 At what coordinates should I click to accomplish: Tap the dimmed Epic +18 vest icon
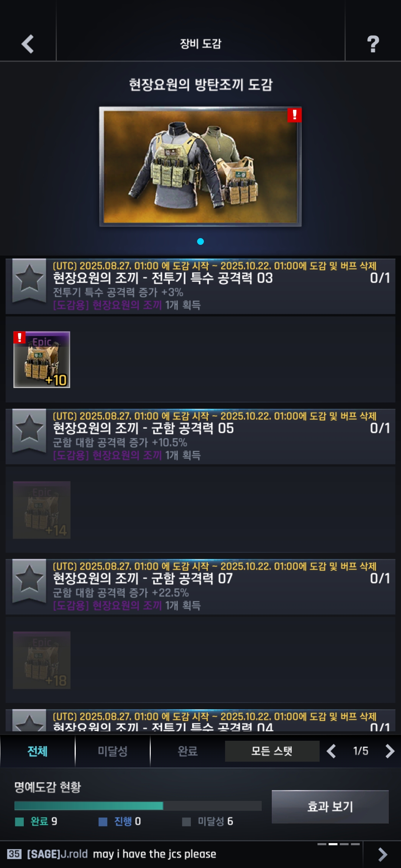tap(42, 660)
